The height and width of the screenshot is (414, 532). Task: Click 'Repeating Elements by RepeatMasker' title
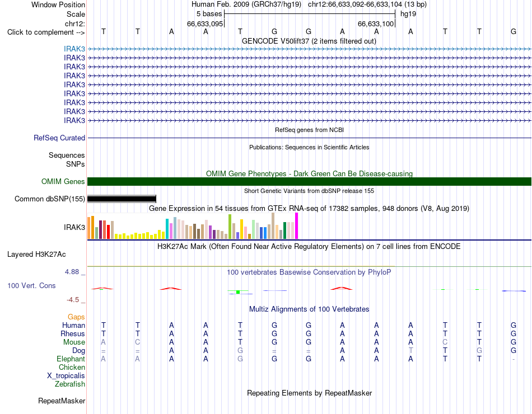pyautogui.click(x=310, y=393)
